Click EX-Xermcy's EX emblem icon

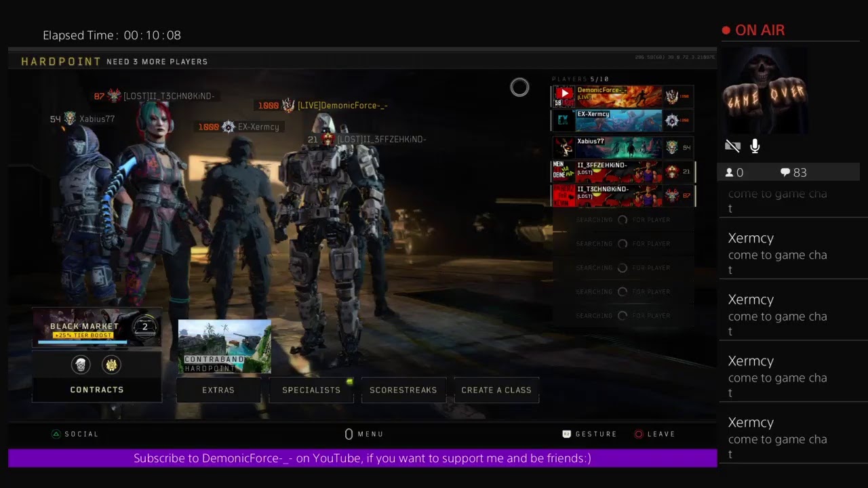(x=564, y=121)
